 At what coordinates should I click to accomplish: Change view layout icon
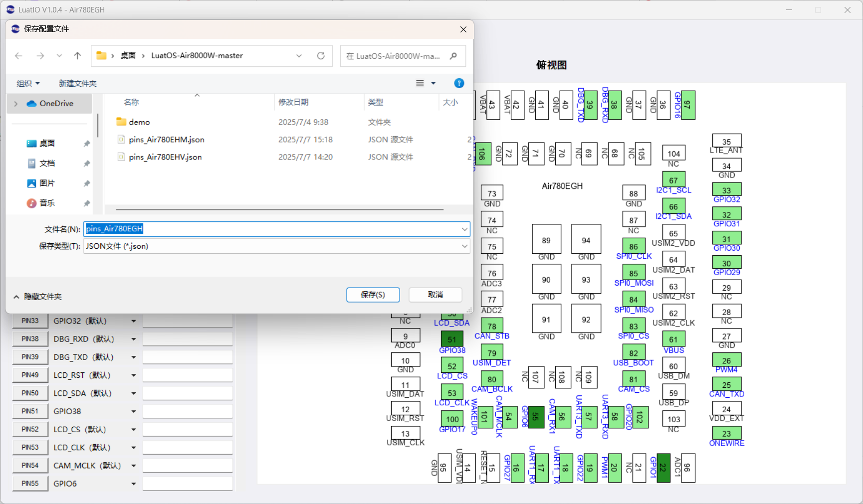[x=420, y=83]
